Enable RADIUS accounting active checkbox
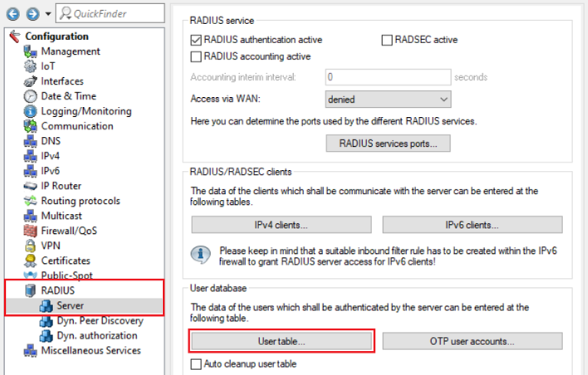This screenshot has height=375, width=588. [x=197, y=56]
